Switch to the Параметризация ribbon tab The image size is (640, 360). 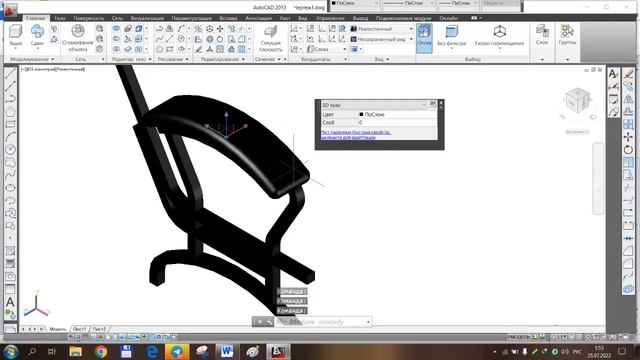click(x=191, y=18)
